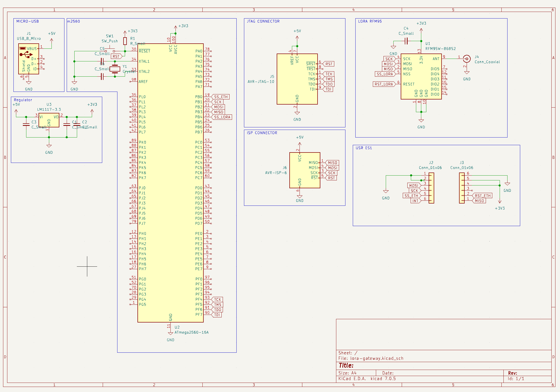Click 'ISP CONNECTOR' block title text
The width and height of the screenshot is (560, 392).
pos(262,133)
